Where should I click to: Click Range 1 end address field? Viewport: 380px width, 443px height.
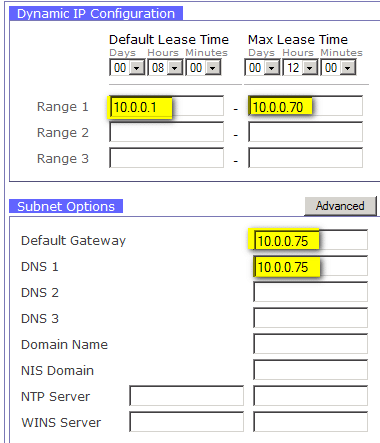[305, 106]
